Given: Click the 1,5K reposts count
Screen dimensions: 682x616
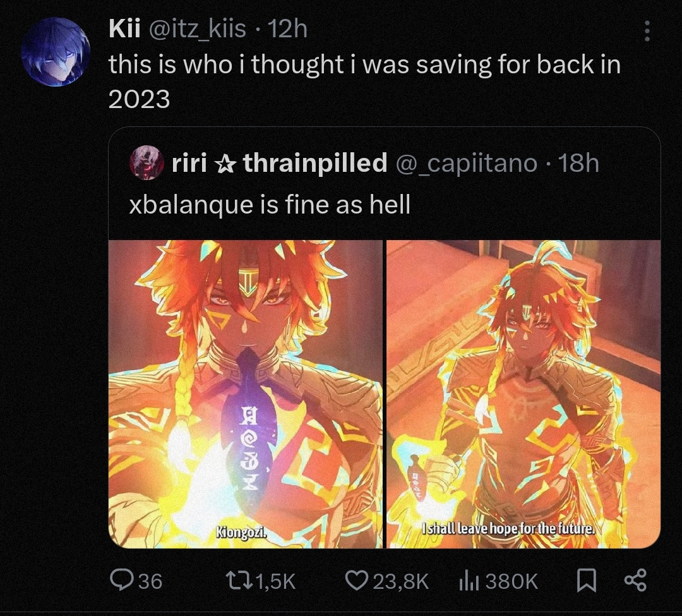Looking at the screenshot, I should click(276, 582).
